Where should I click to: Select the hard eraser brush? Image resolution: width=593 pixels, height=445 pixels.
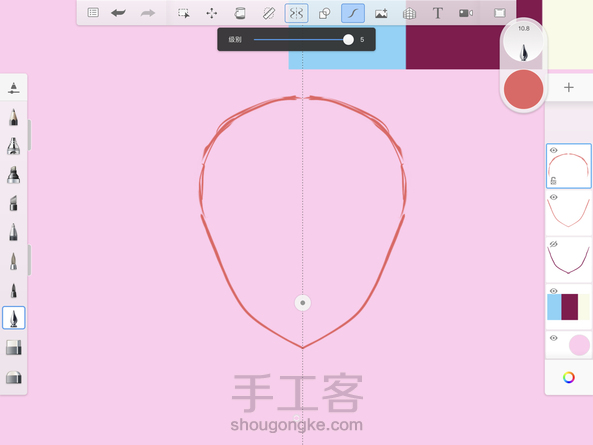point(14,347)
